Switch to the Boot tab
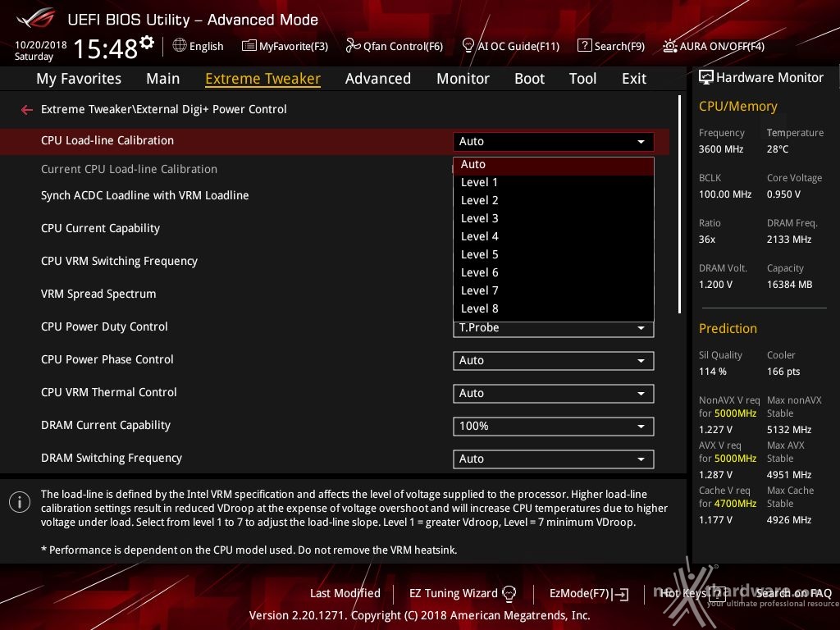This screenshot has height=630, width=840. [529, 79]
